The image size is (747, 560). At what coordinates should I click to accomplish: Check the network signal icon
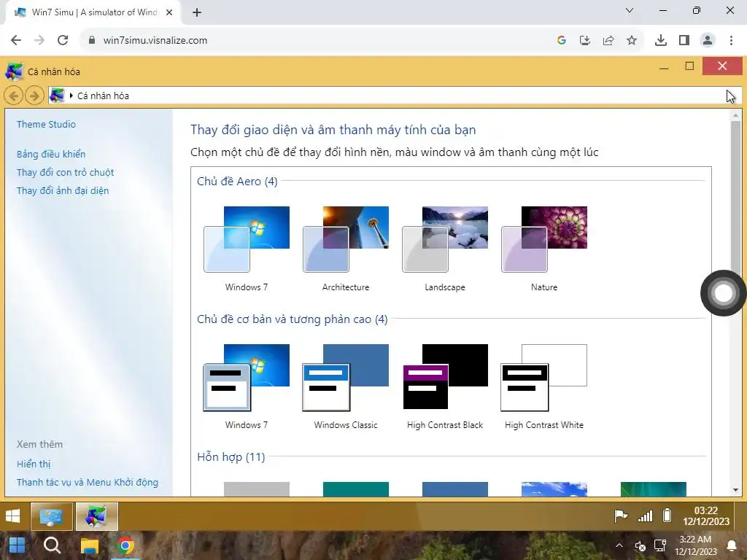645,516
